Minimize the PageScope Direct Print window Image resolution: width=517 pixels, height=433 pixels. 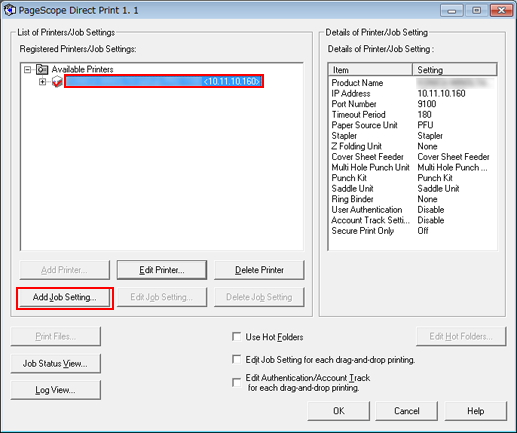click(x=451, y=11)
